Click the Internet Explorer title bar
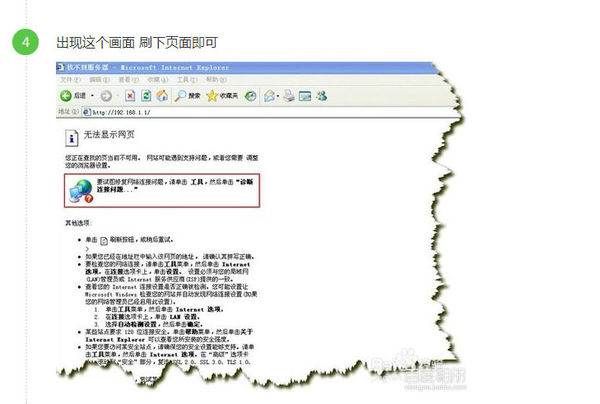This screenshot has width=600, height=404. click(245, 68)
